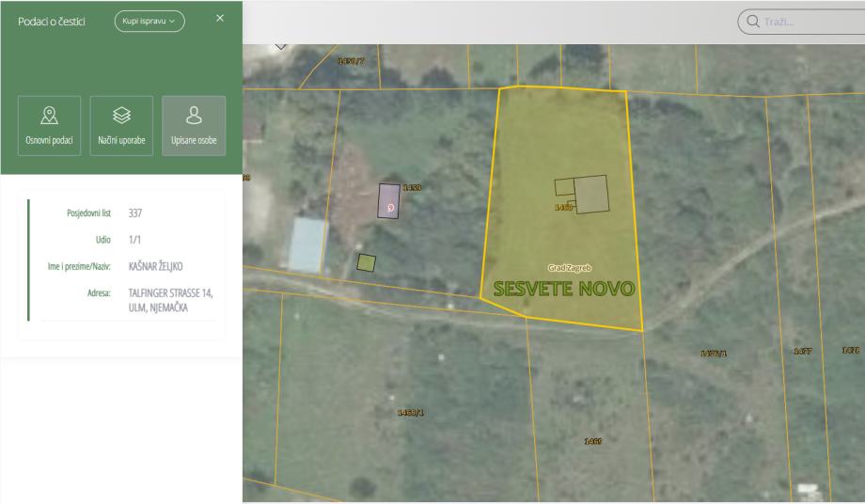The image size is (865, 504).
Task: Click the SESVETE NOVO map label
Action: pos(564,289)
